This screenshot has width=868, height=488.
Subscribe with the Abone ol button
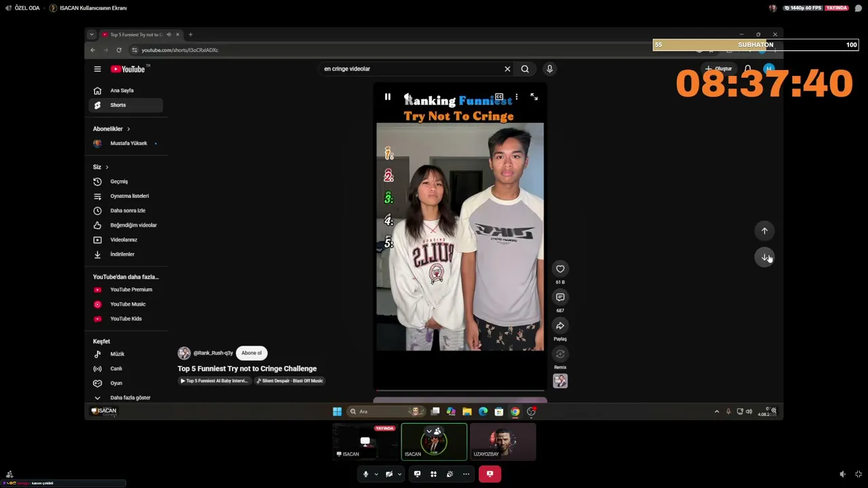[252, 353]
